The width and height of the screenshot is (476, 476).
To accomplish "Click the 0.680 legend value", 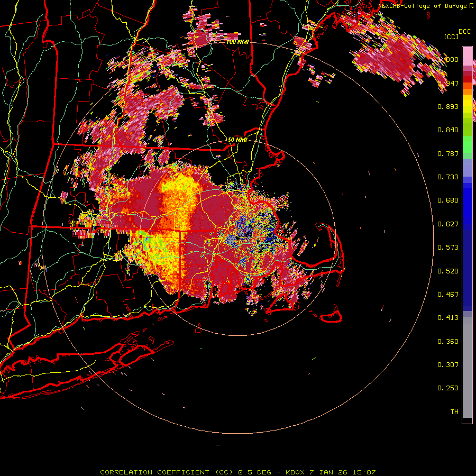I will click(448, 200).
